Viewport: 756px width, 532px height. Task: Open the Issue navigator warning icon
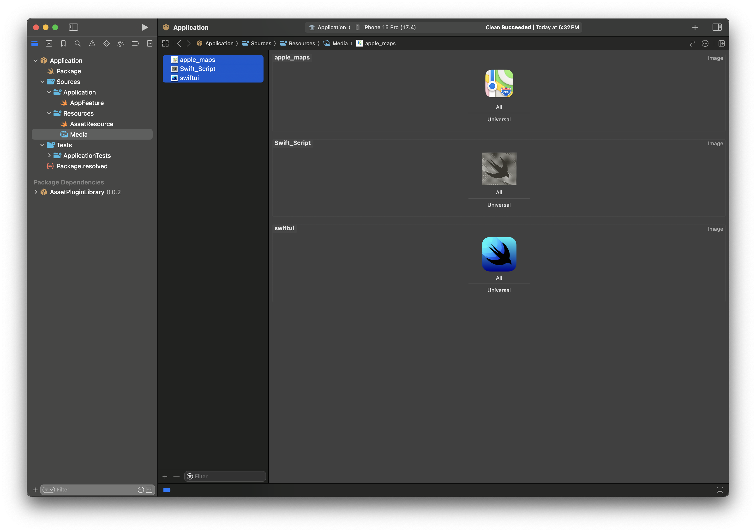click(92, 43)
